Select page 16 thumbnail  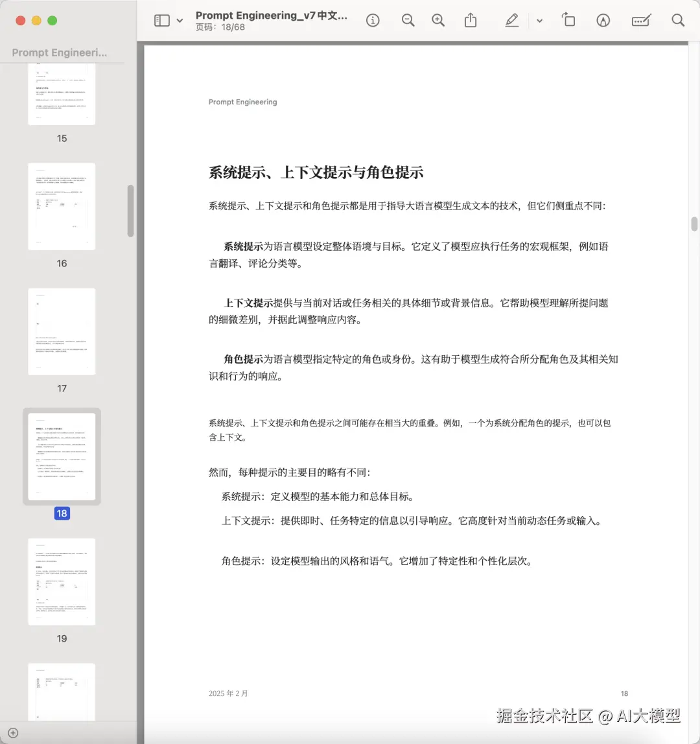pos(62,206)
